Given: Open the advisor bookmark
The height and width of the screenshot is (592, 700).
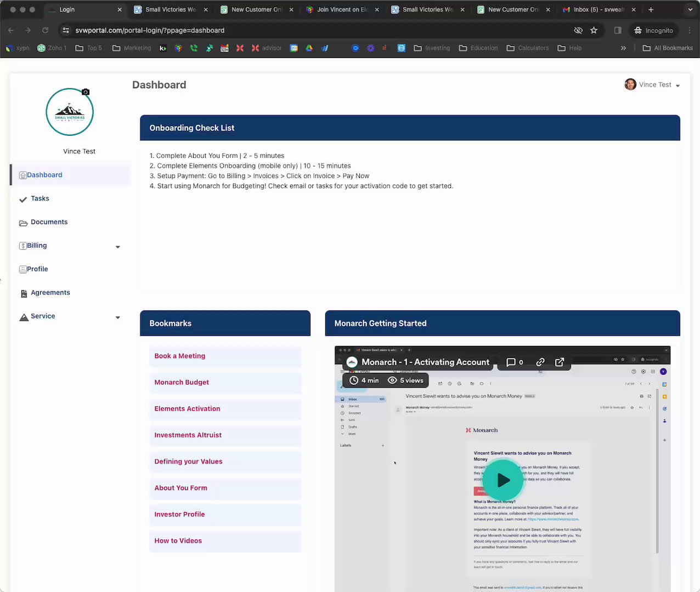Looking at the screenshot, I should (267, 48).
